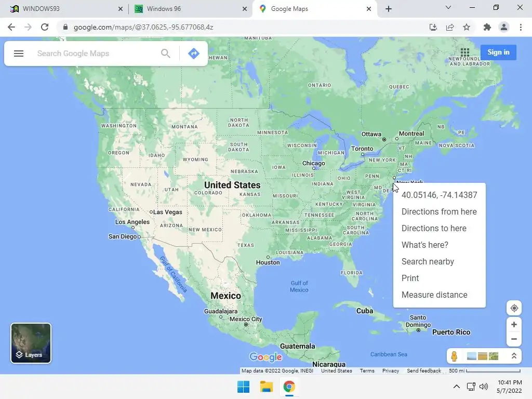This screenshot has width=532, height=399.
Task: Click the Los Angeles city label
Action: (132, 222)
